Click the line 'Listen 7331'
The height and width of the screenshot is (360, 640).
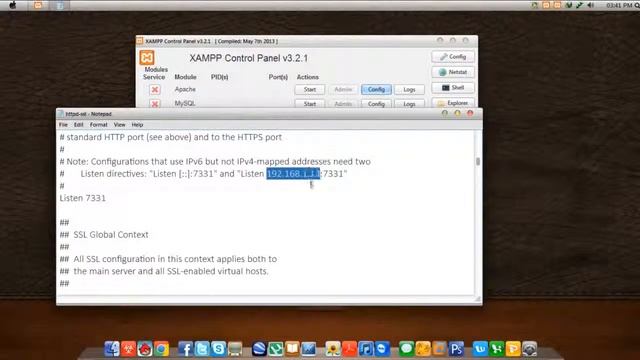(82, 198)
